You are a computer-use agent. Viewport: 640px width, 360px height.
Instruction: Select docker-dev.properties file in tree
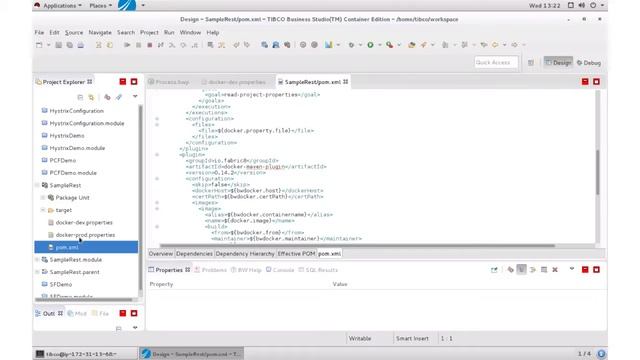click(84, 222)
